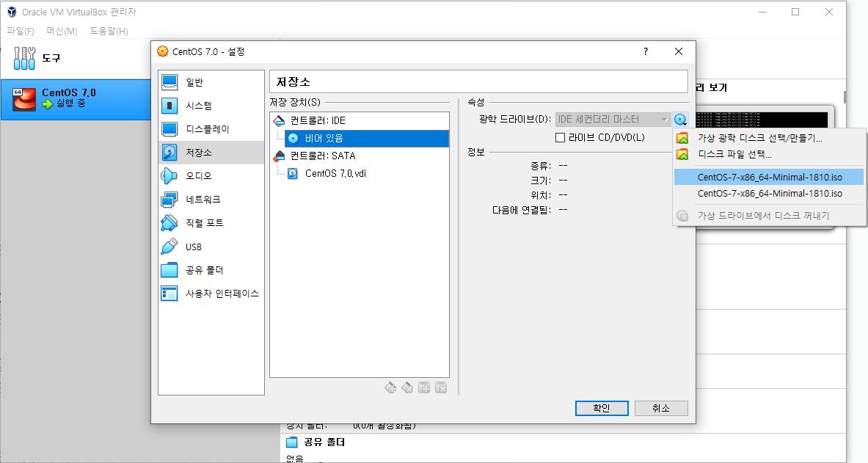This screenshot has width=868, height=463.
Task: Click the 공유 폴더 icon in manager details
Action: (292, 442)
